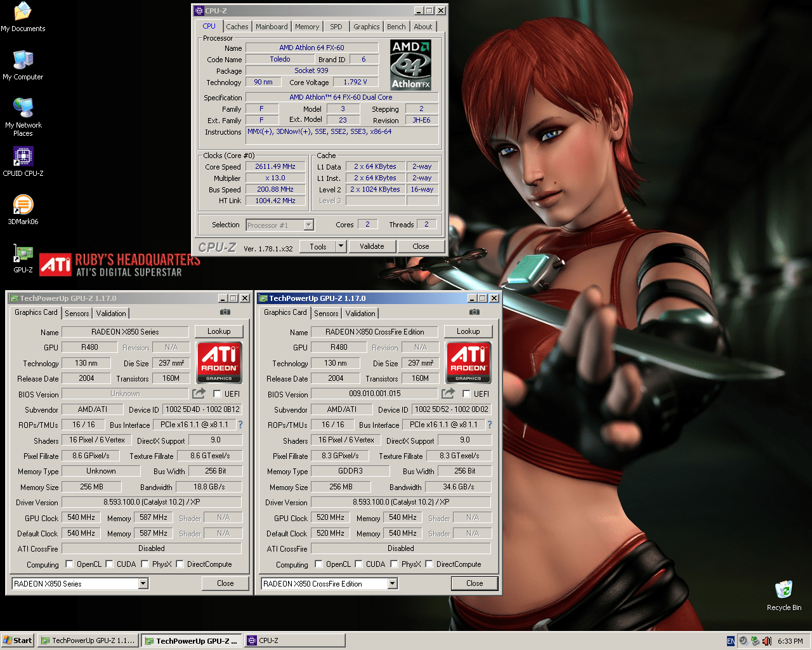Open Validation tab in right GPU-Z window
812x650 pixels.
click(360, 314)
